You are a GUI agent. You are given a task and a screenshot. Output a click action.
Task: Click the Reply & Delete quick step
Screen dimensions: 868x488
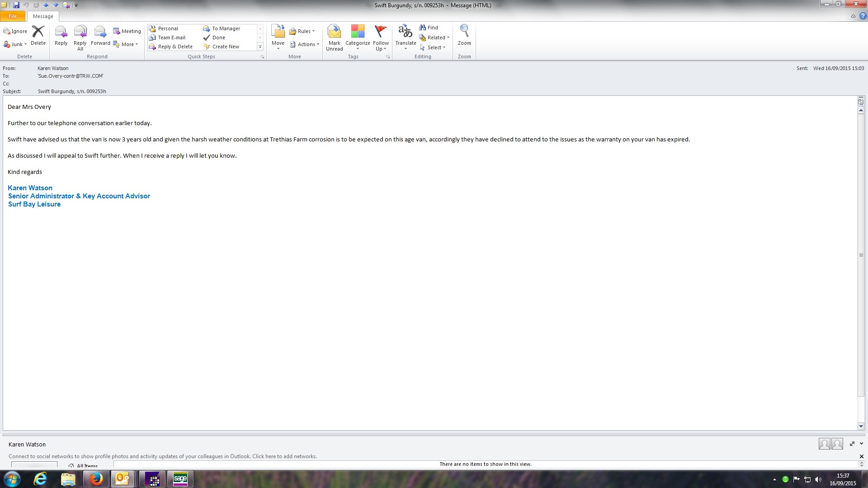(175, 47)
